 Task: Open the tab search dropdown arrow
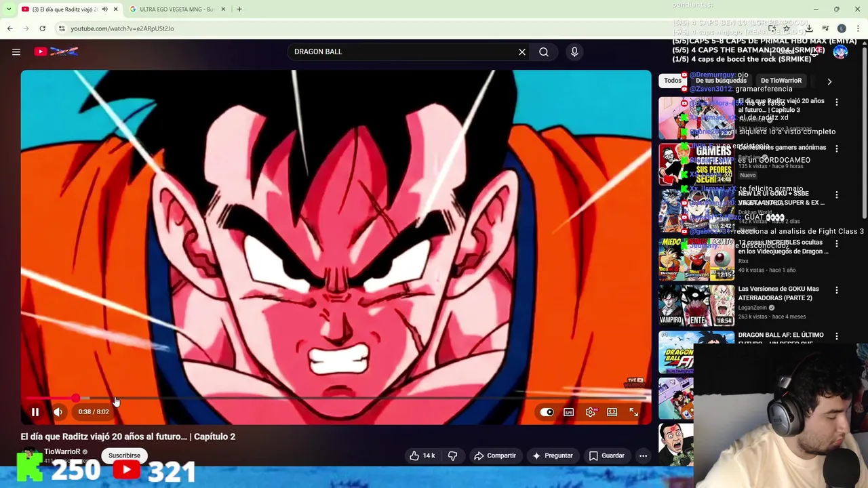[8, 9]
